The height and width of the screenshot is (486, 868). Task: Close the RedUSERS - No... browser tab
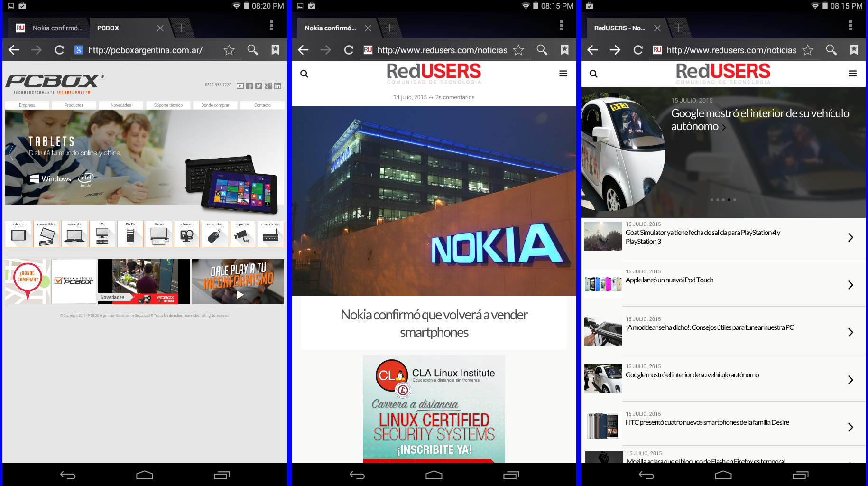(x=657, y=28)
